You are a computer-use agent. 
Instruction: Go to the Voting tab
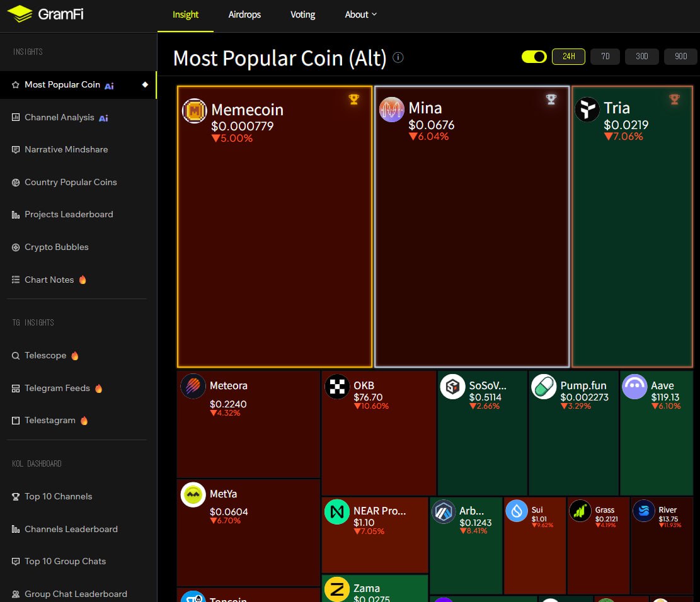coord(302,14)
